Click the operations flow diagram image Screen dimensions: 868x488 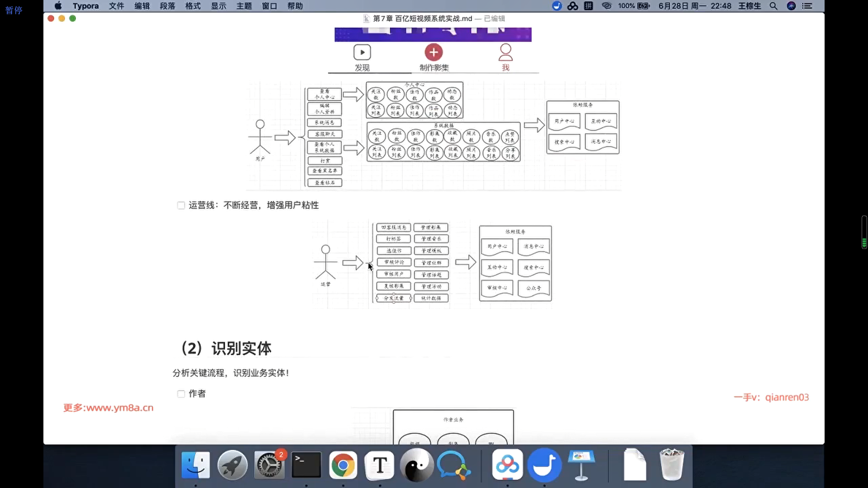(432, 264)
